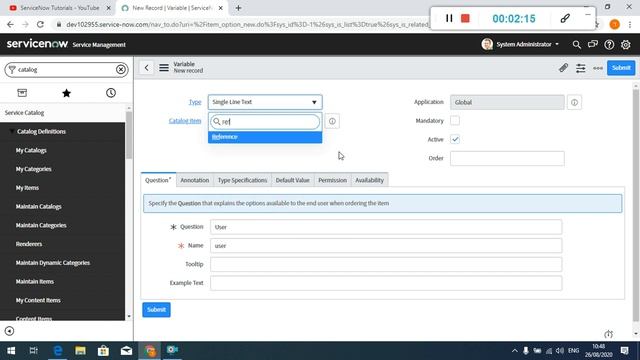Open Renderers module
640x360 pixels.
[x=29, y=244]
